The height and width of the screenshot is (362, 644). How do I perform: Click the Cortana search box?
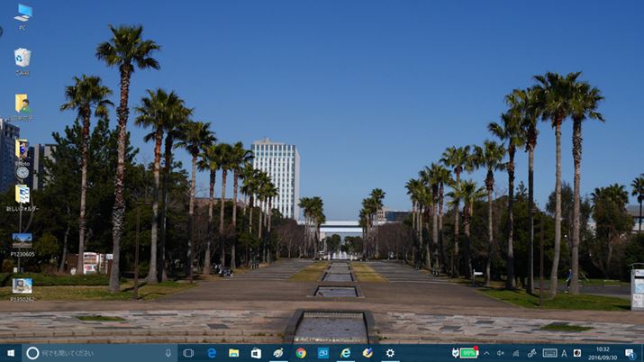click(95, 353)
